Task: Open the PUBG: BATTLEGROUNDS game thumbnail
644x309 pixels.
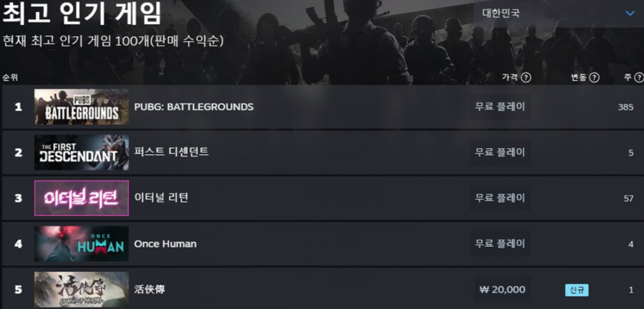Action: point(81,107)
